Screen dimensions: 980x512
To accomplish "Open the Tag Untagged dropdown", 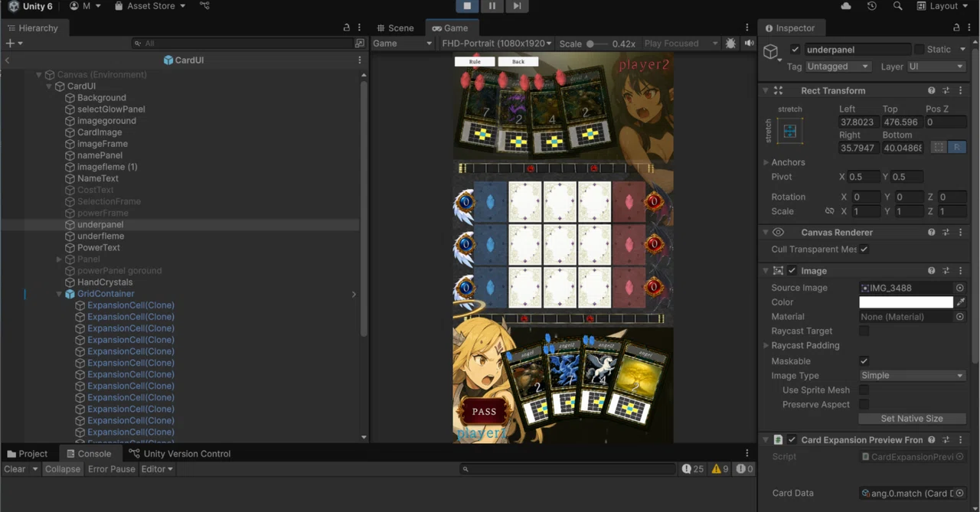I will coord(839,67).
